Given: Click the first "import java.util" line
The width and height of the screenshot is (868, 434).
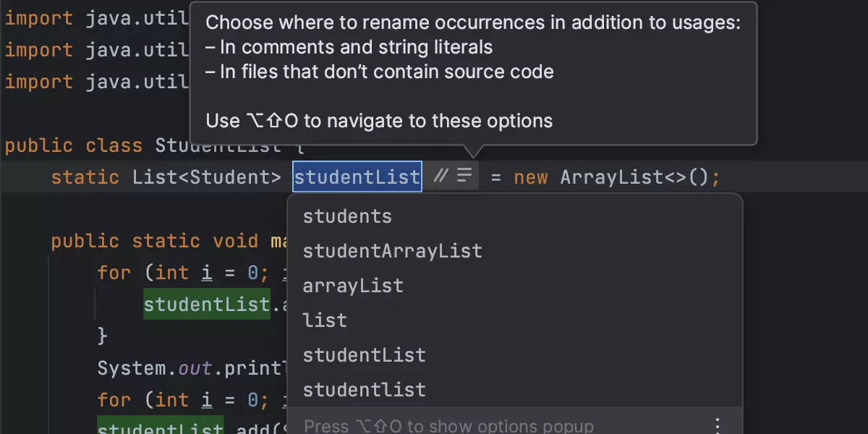Looking at the screenshot, I should pyautogui.click(x=94, y=18).
